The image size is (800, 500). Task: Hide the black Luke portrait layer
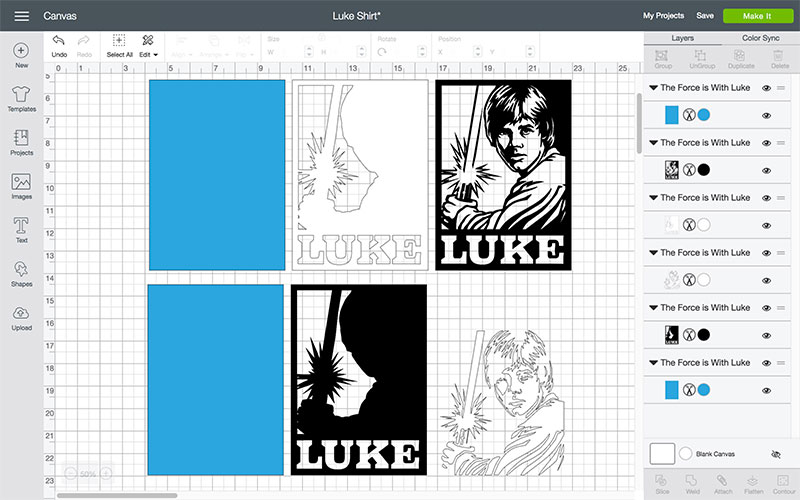click(766, 171)
